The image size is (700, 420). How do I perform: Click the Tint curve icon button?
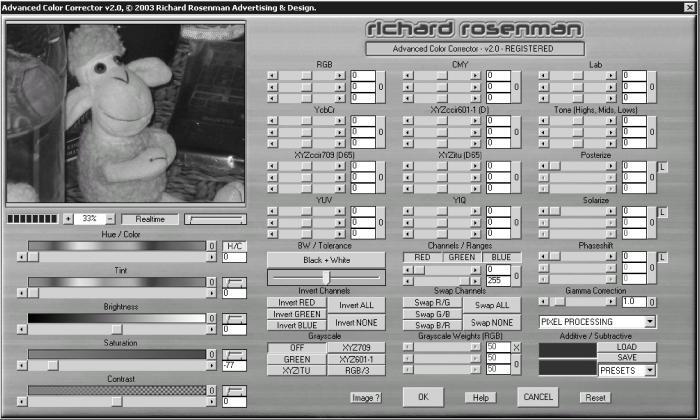pyautogui.click(x=234, y=283)
